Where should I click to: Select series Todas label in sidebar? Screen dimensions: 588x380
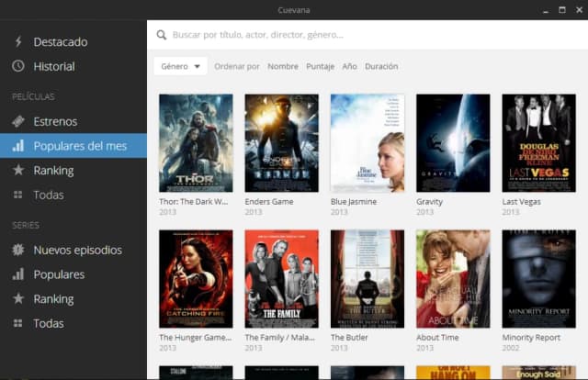(49, 323)
